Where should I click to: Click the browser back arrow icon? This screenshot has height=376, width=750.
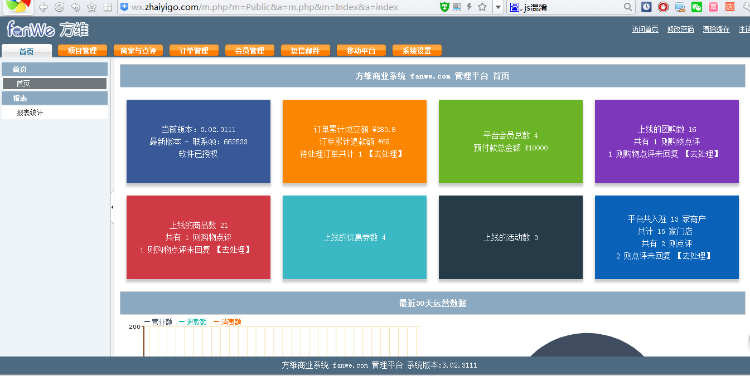pyautogui.click(x=43, y=7)
